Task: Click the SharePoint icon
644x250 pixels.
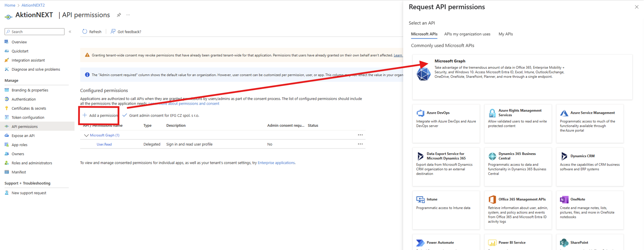Action: pos(564,242)
